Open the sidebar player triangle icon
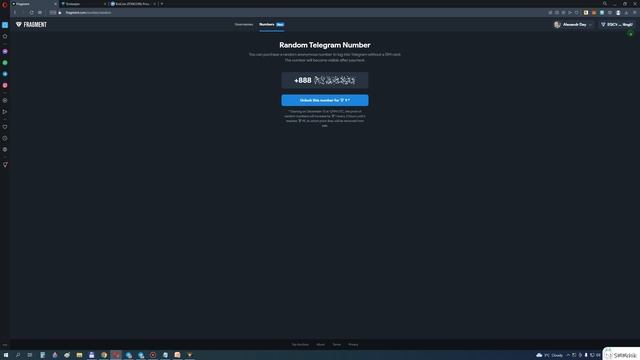 pos(5,112)
